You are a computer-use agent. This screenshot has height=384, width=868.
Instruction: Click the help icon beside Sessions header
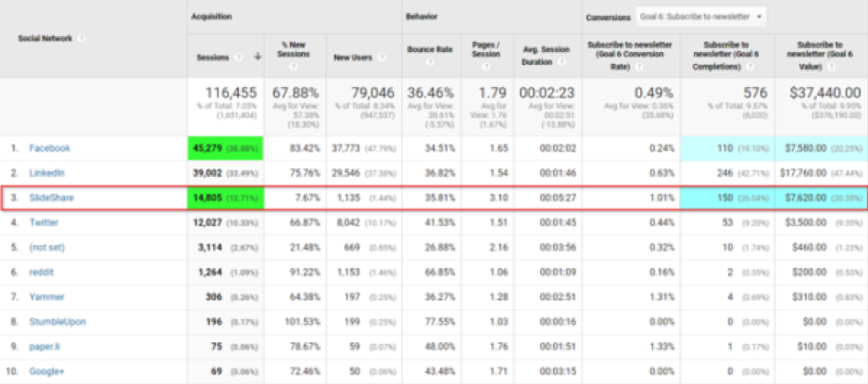pos(239,58)
